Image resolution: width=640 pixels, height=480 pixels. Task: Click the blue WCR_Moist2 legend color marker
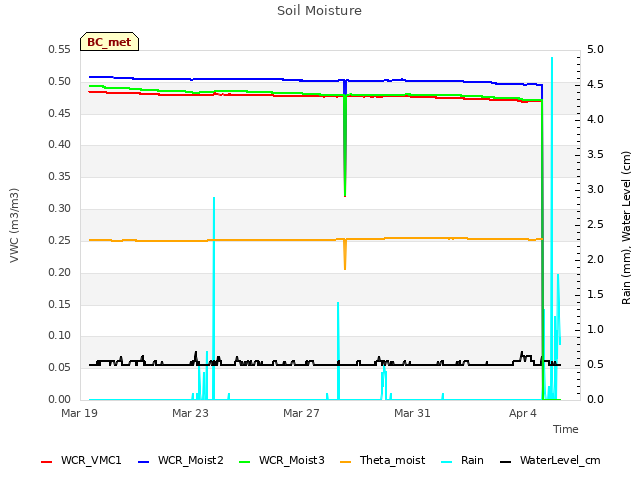[144, 462]
